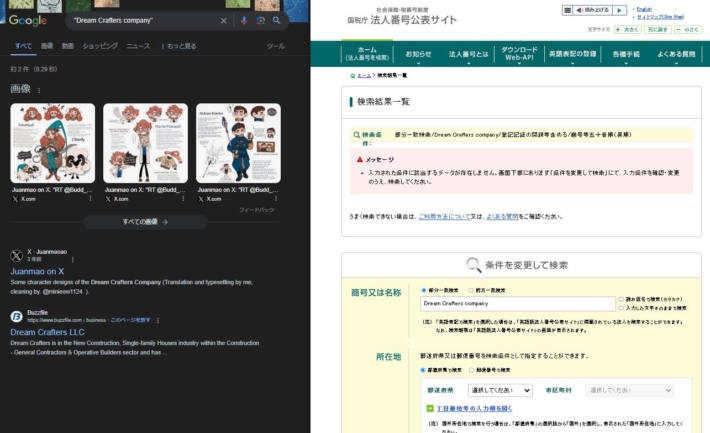
Task: Switch to Google ショッピング tab
Action: pos(100,46)
